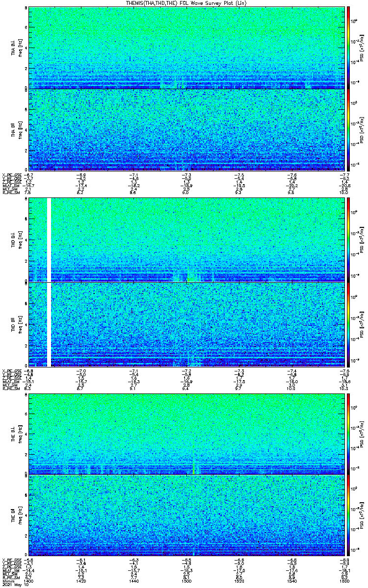Click 'MLAT_SM' row label under the THE panels
The image size is (368, 588).
pyautogui.click(x=10, y=571)
